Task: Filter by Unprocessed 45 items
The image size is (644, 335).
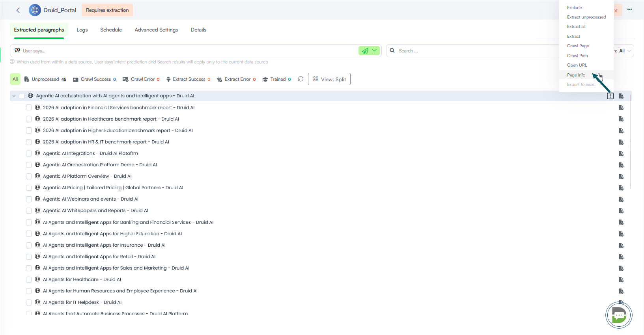Action: (x=45, y=79)
